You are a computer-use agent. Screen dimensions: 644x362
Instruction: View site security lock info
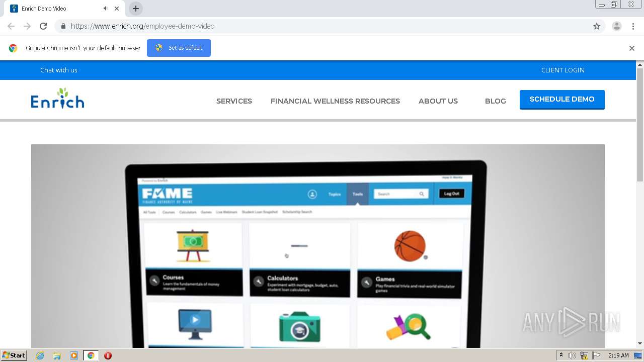point(63,26)
